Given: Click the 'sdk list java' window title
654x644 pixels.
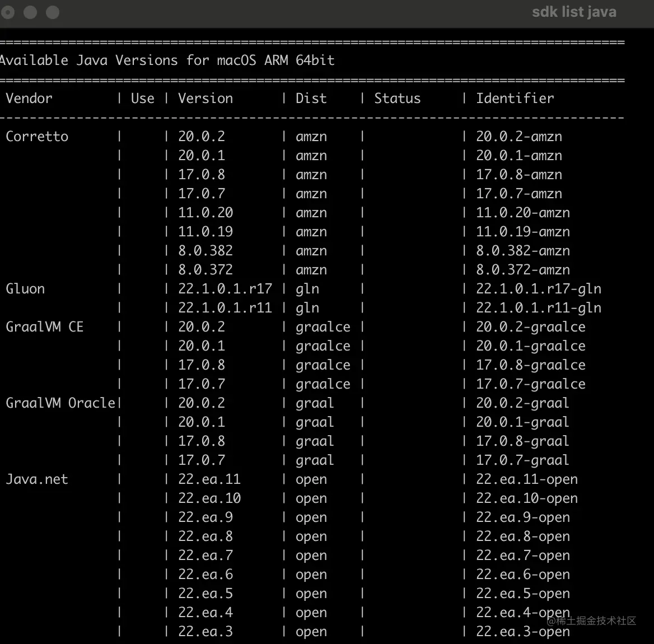Looking at the screenshot, I should (574, 12).
